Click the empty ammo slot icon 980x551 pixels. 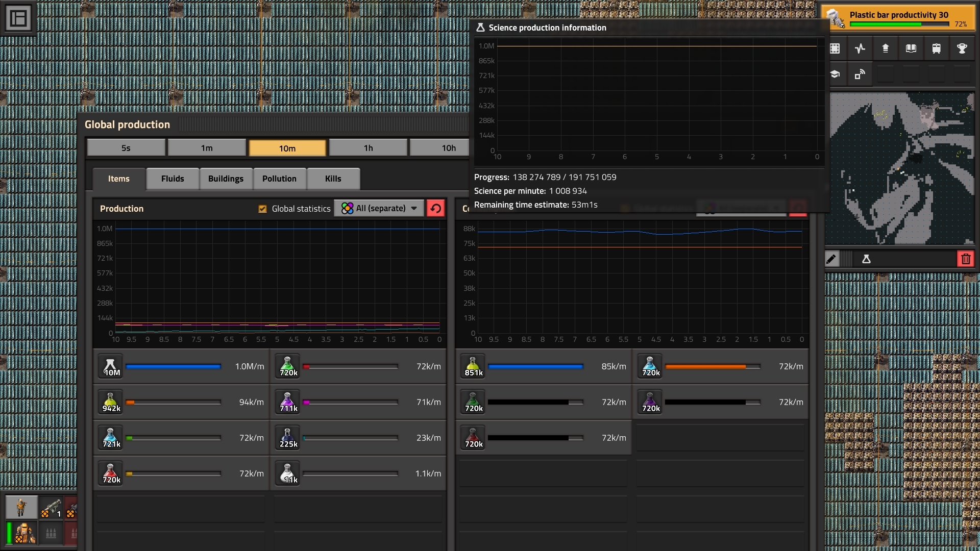[x=51, y=533]
